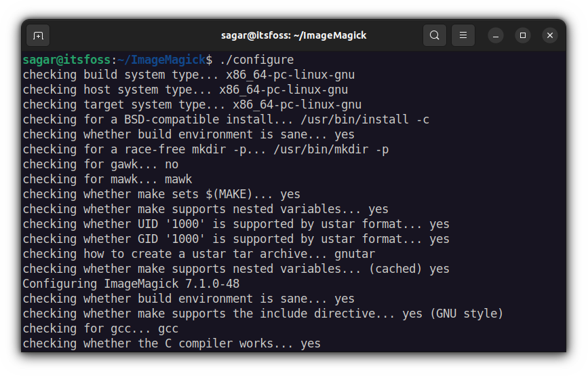The width and height of the screenshot is (588, 376).
Task: Open a new terminal tab
Action: coord(38,35)
